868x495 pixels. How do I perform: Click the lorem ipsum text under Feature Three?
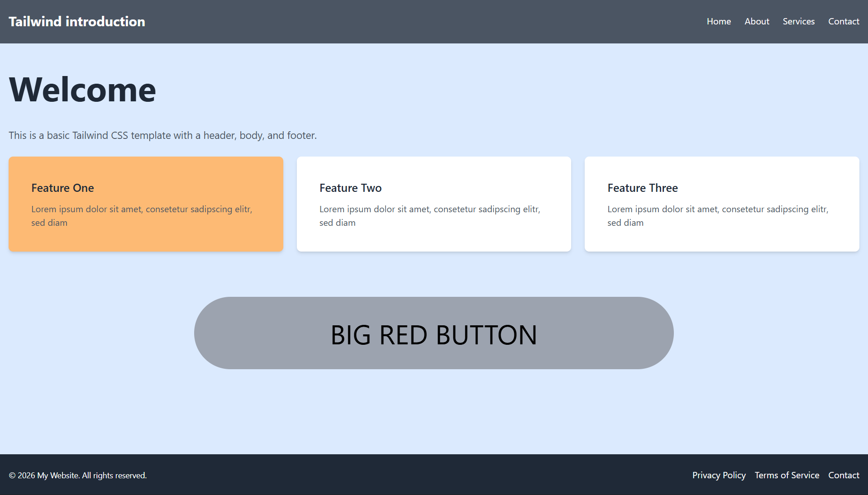[x=717, y=216]
